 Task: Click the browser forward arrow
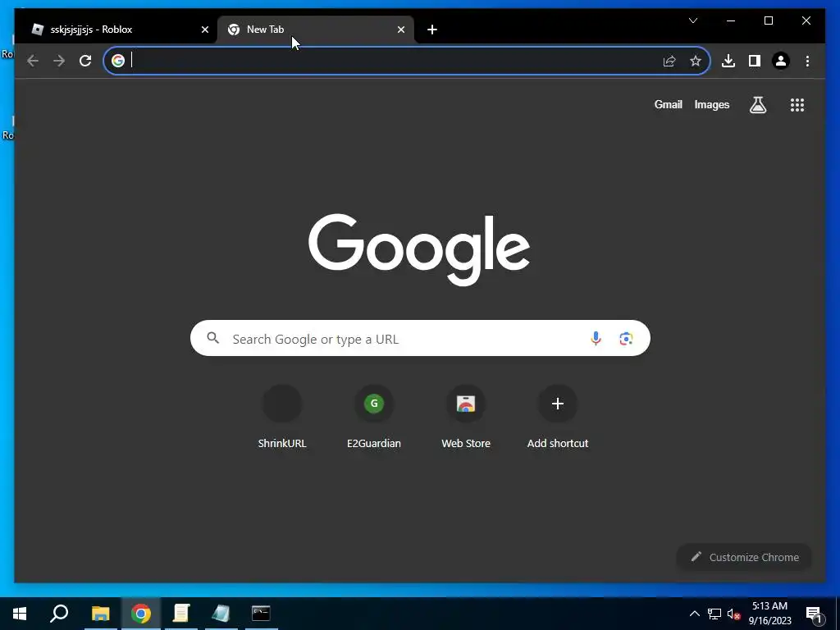point(59,61)
